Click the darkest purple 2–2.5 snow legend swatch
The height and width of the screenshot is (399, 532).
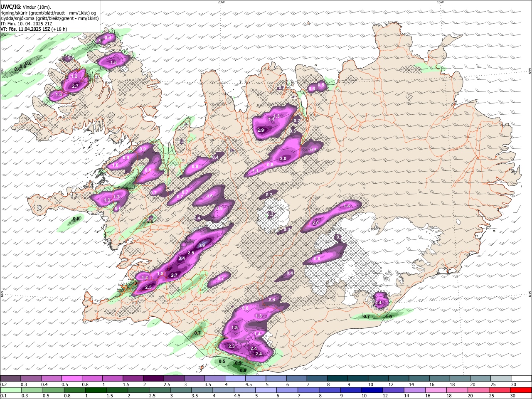(x=153, y=379)
